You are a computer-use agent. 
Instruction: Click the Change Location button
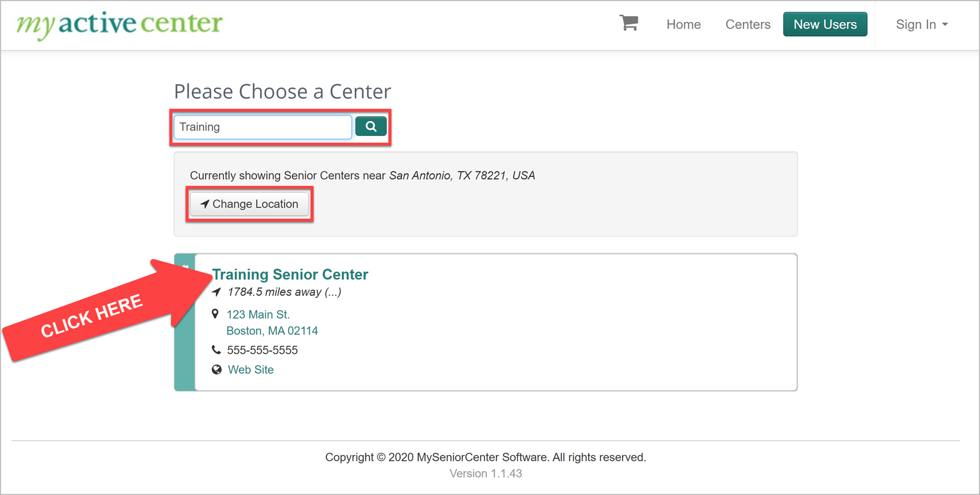(x=249, y=204)
